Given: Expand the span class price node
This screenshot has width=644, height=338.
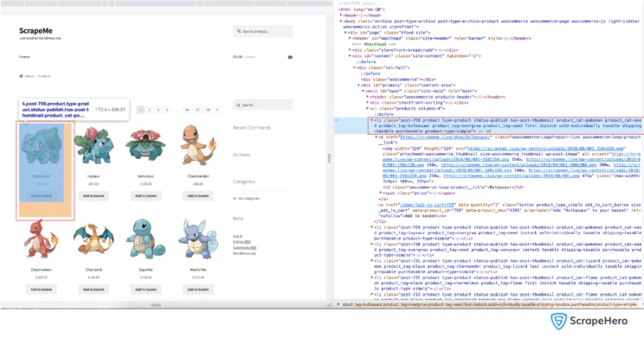Looking at the screenshot, I should click(381, 193).
